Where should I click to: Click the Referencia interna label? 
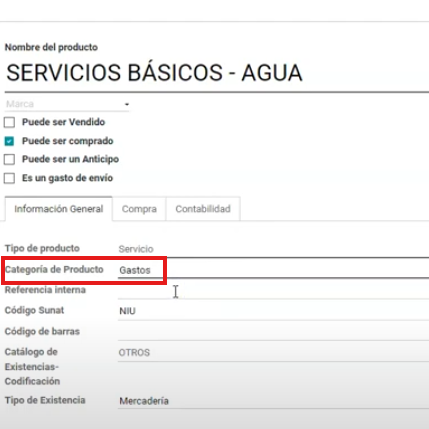point(45,290)
